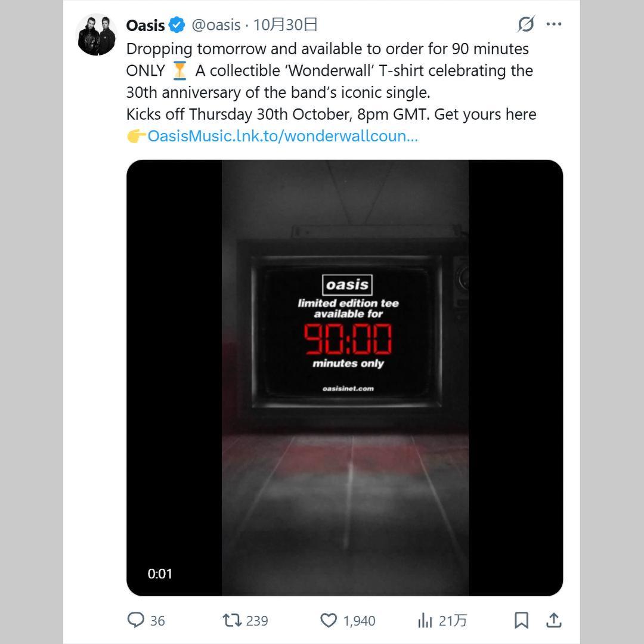This screenshot has height=644, width=644.
Task: Open the view analytics bar-chart icon
Action: [425, 621]
